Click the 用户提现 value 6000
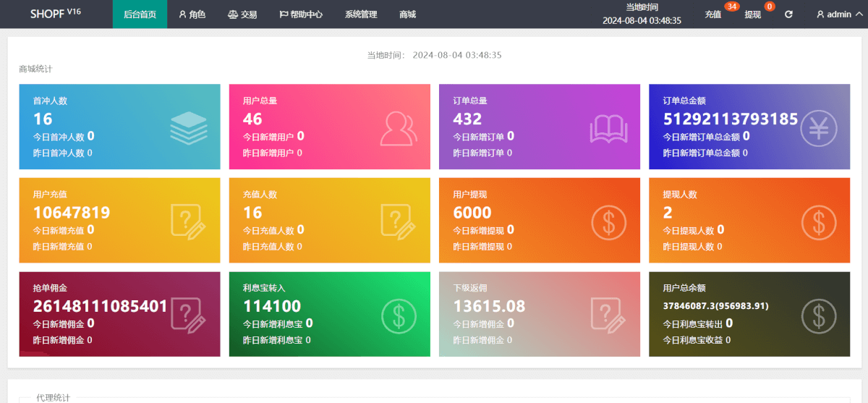Screen dimensions: 868x403 472,213
